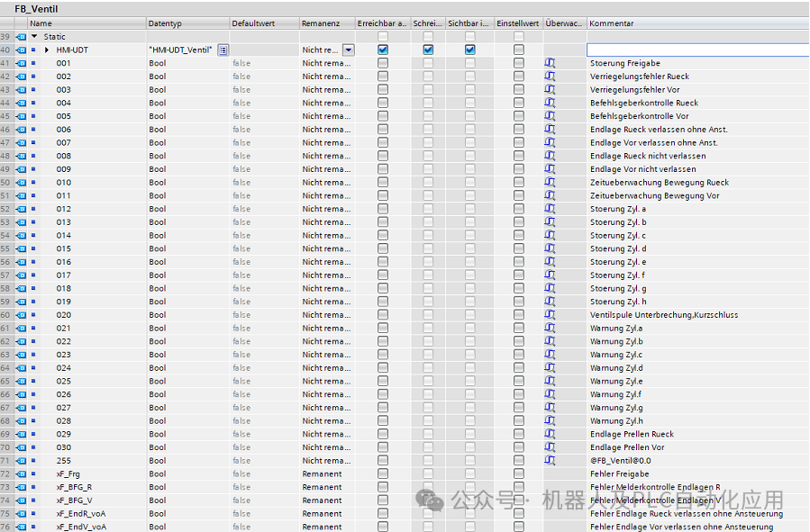Click the supervision icon in row 010

pyautogui.click(x=550, y=183)
